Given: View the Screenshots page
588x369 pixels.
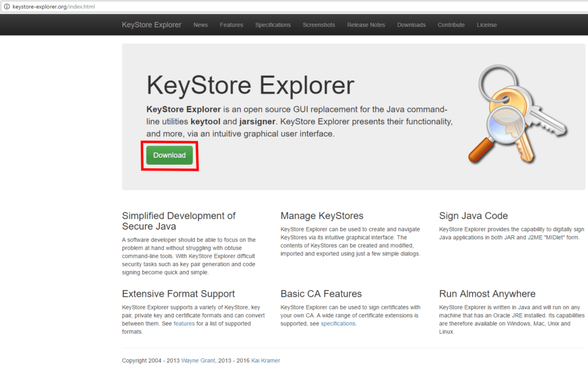Looking at the screenshot, I should tap(319, 25).
